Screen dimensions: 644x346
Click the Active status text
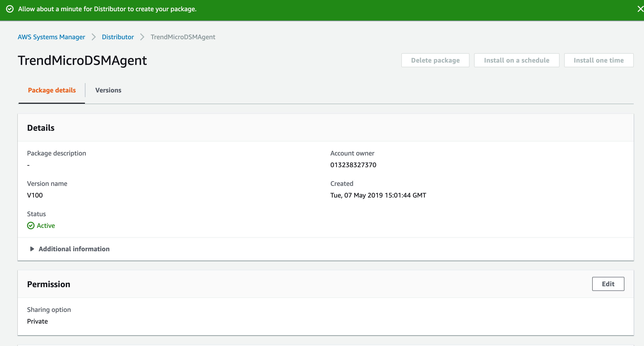tap(46, 225)
